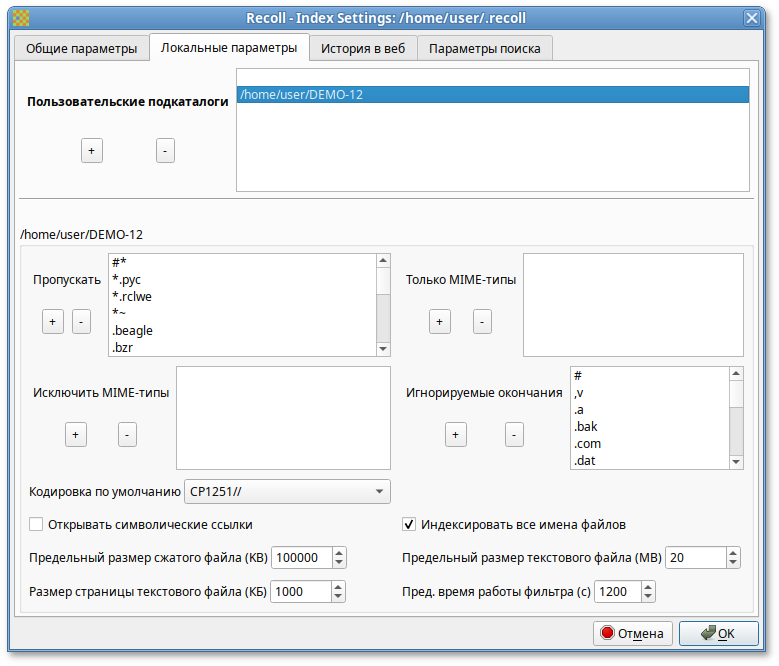Decrease filter max time value

tap(649, 597)
